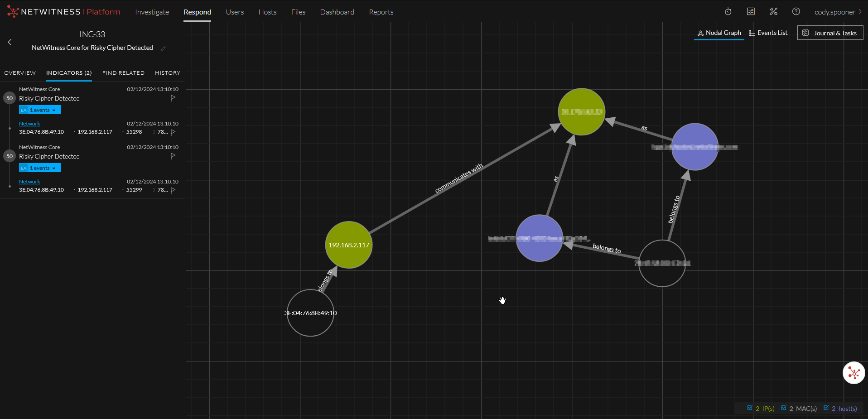Toggle the IP(s) checkbox filter
This screenshot has height=419, width=868.
pos(750,408)
